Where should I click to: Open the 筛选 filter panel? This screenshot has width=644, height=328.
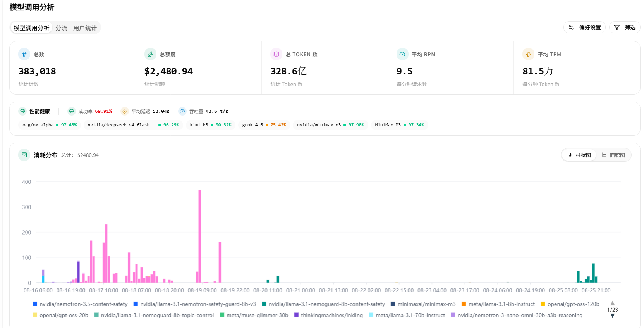point(625,28)
